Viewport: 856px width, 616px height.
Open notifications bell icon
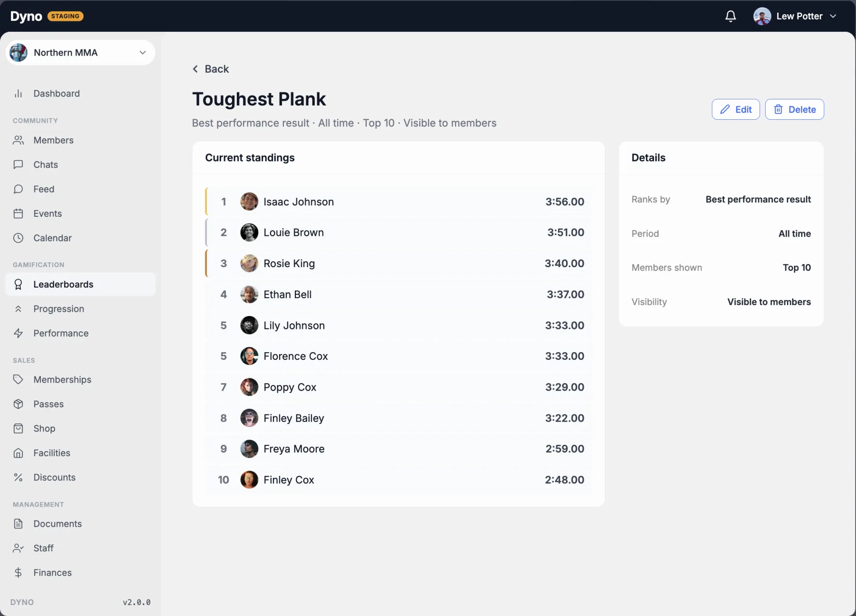[730, 16]
